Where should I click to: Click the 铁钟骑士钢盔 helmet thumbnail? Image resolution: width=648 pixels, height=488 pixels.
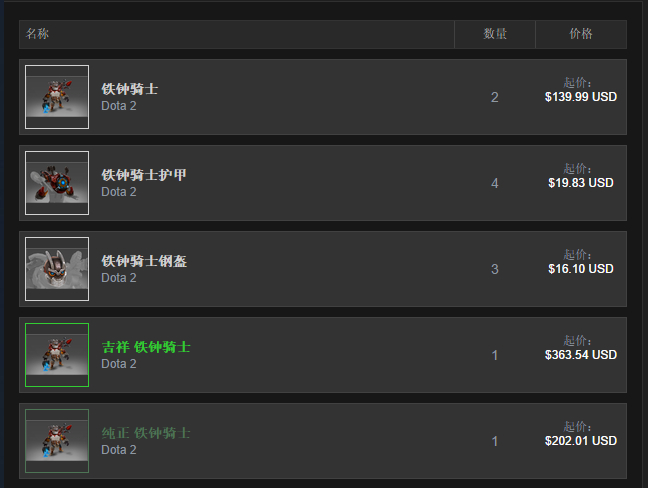57,269
